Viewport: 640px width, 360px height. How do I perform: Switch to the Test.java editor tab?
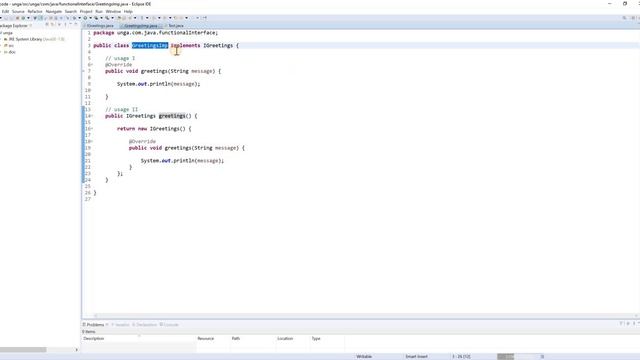tap(176, 26)
